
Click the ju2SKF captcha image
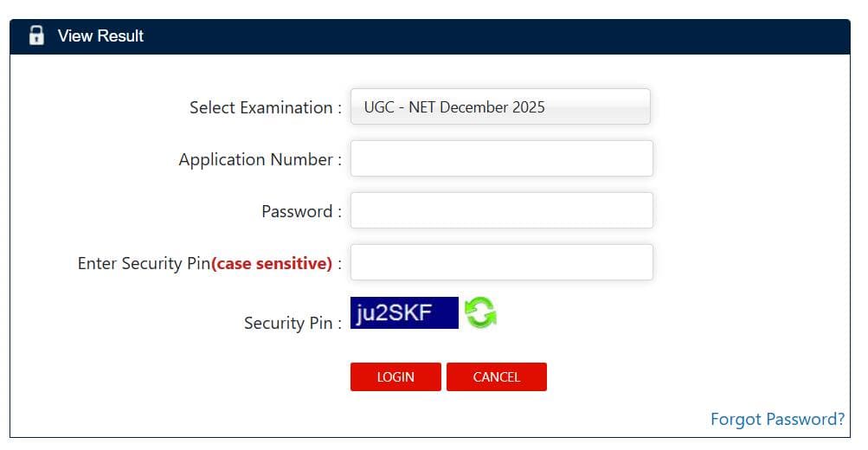[x=404, y=312]
